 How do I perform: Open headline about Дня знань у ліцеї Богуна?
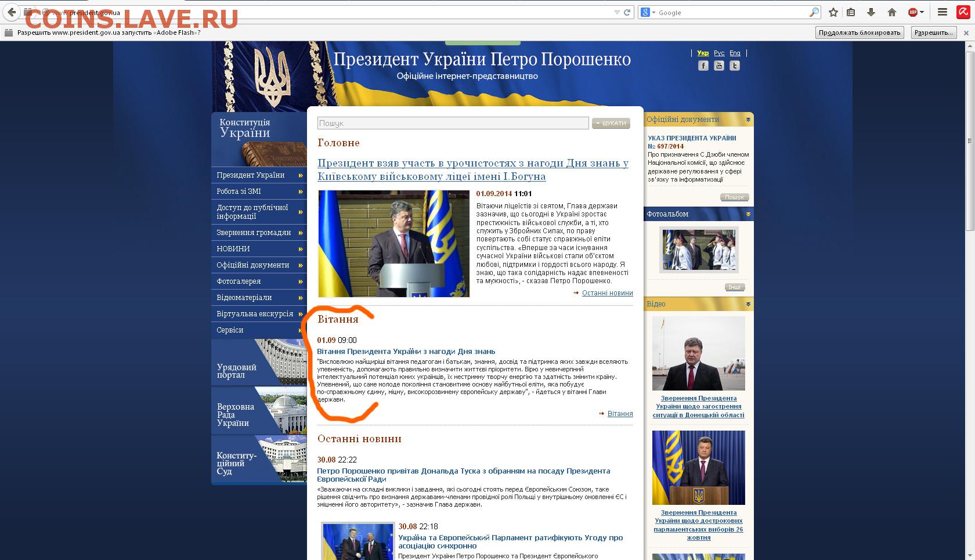473,169
